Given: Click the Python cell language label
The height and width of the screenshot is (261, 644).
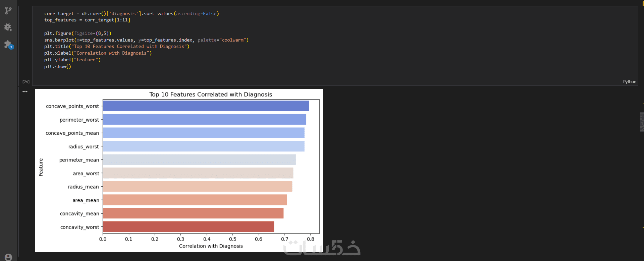Looking at the screenshot, I should click(629, 82).
